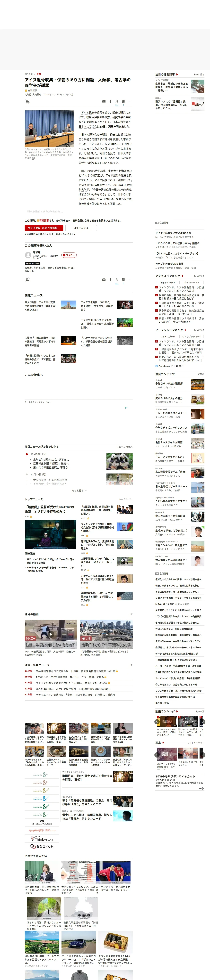This screenshot has height=980, width=210.
Task: Open ThinkキャンパスI logo link
Action: pos(42,839)
